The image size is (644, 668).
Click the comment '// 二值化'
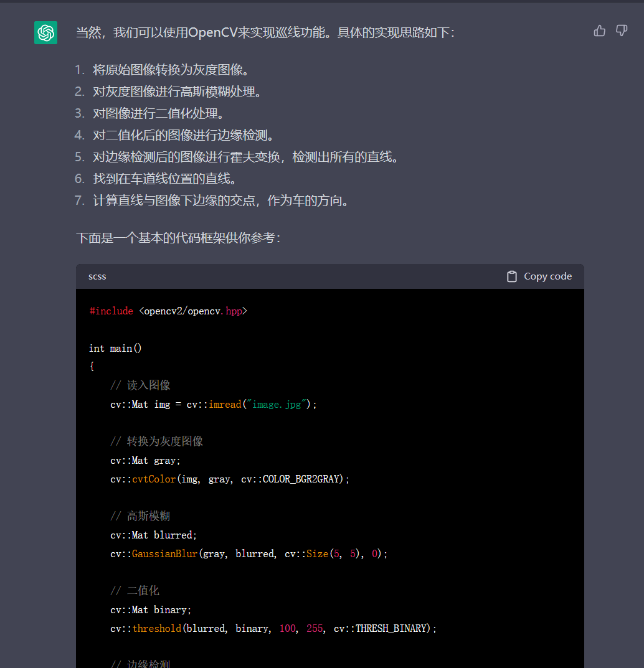click(x=135, y=591)
